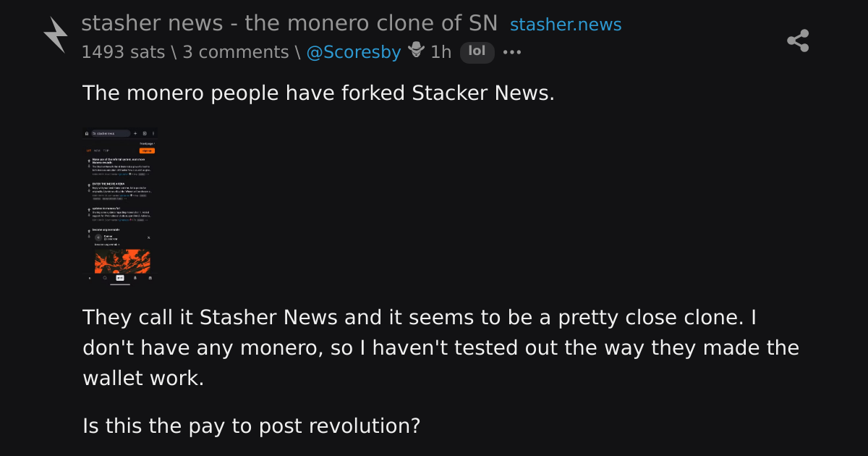Image resolution: width=868 pixels, height=456 pixels.
Task: Open the @Scoresby user profile
Action: tap(354, 52)
